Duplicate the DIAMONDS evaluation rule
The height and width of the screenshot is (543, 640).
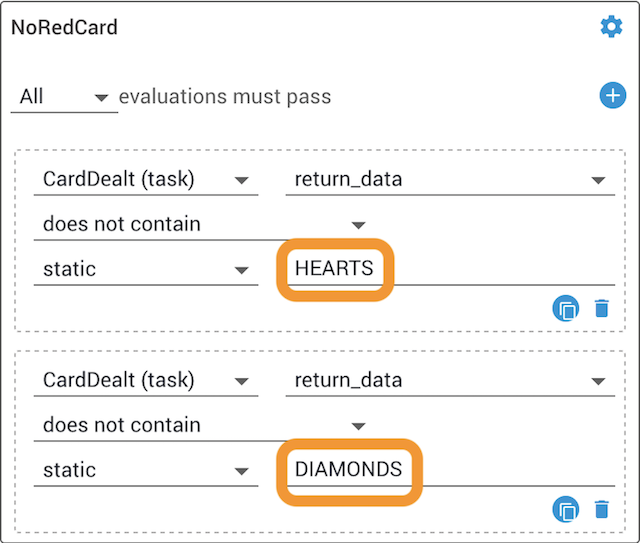566,509
